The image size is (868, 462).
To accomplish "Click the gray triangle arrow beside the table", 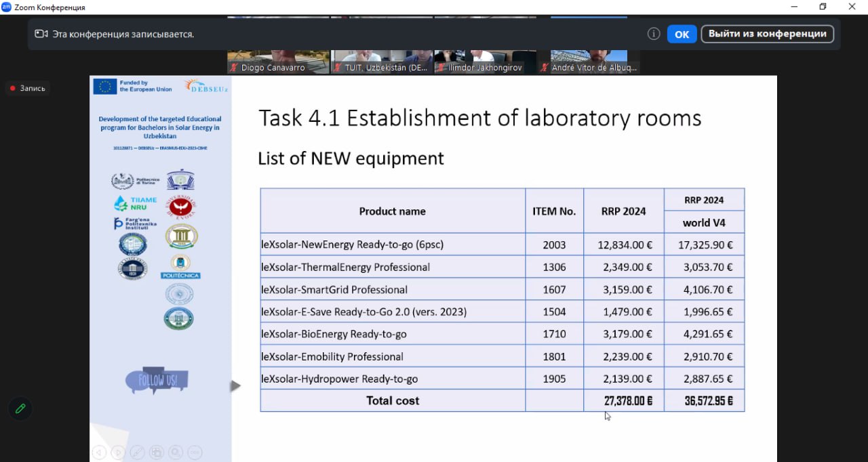I will (x=235, y=386).
